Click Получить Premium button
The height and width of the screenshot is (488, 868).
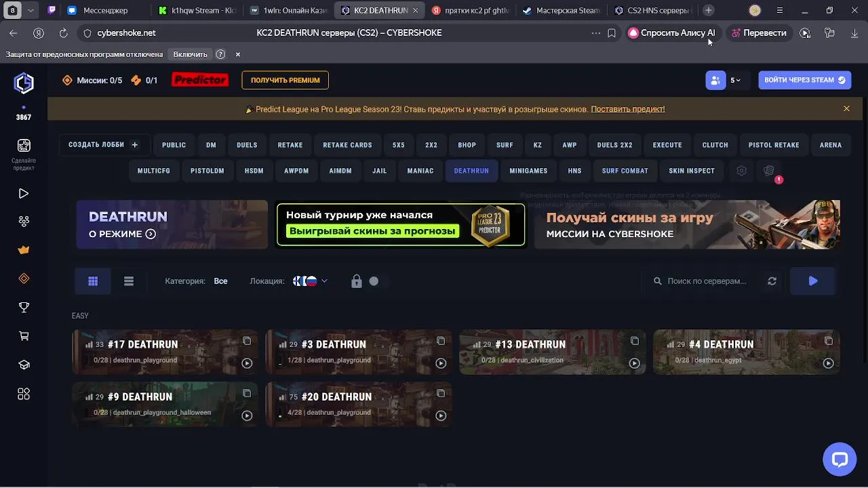[285, 80]
